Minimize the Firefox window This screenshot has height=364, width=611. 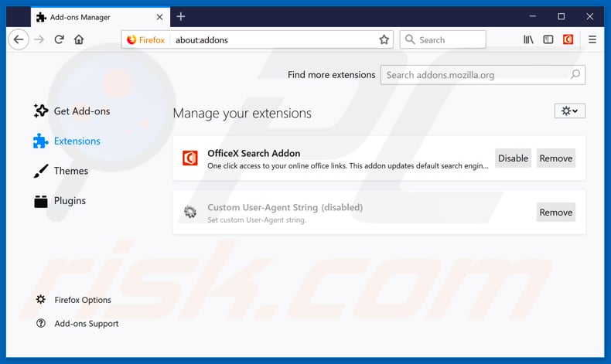click(533, 16)
